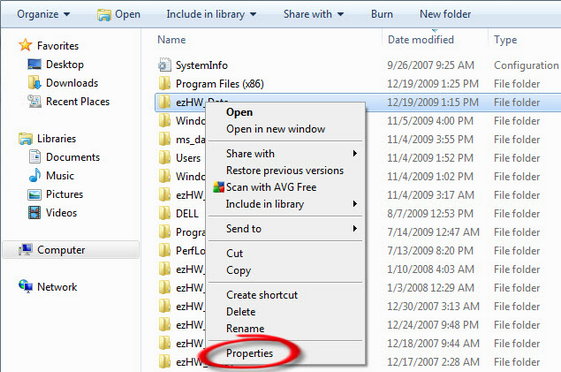Click date 8/7/2009 12:53 PM
The image size is (561, 372).
tap(430, 214)
